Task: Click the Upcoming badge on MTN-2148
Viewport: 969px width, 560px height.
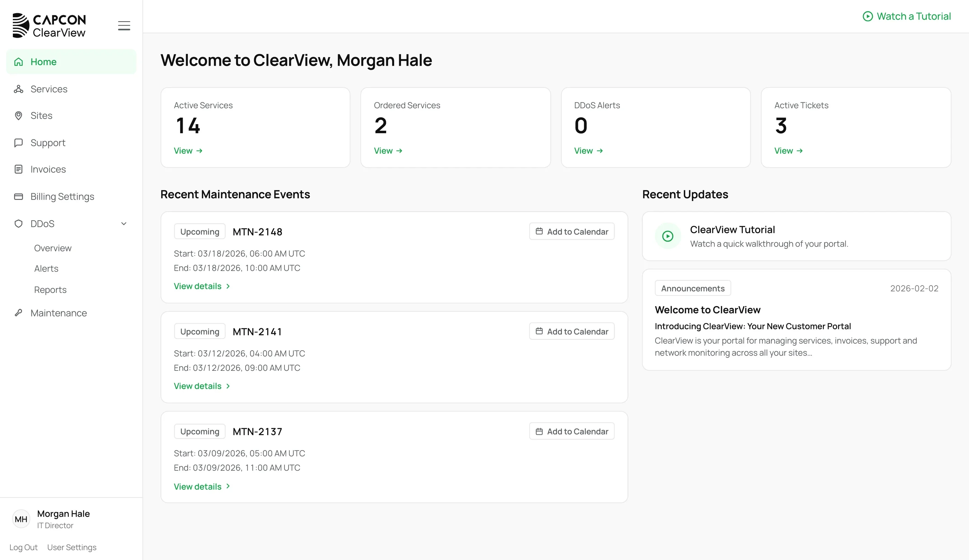Action: (200, 232)
